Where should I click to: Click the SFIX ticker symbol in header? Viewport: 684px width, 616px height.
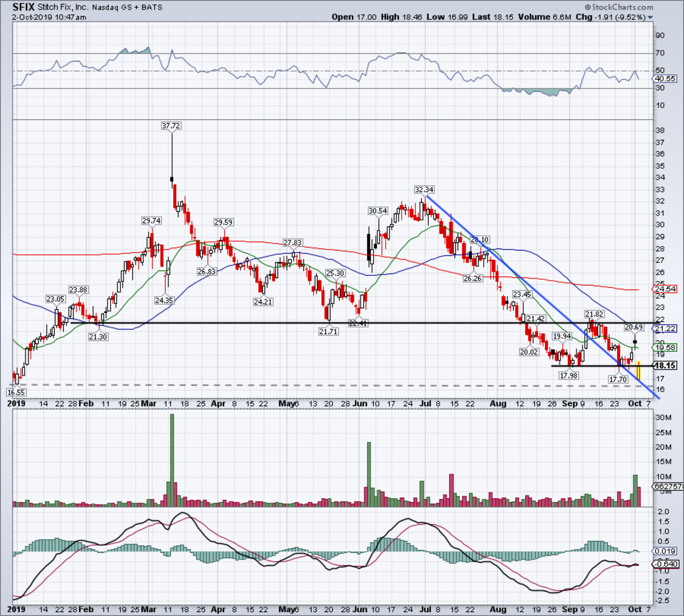click(23, 8)
